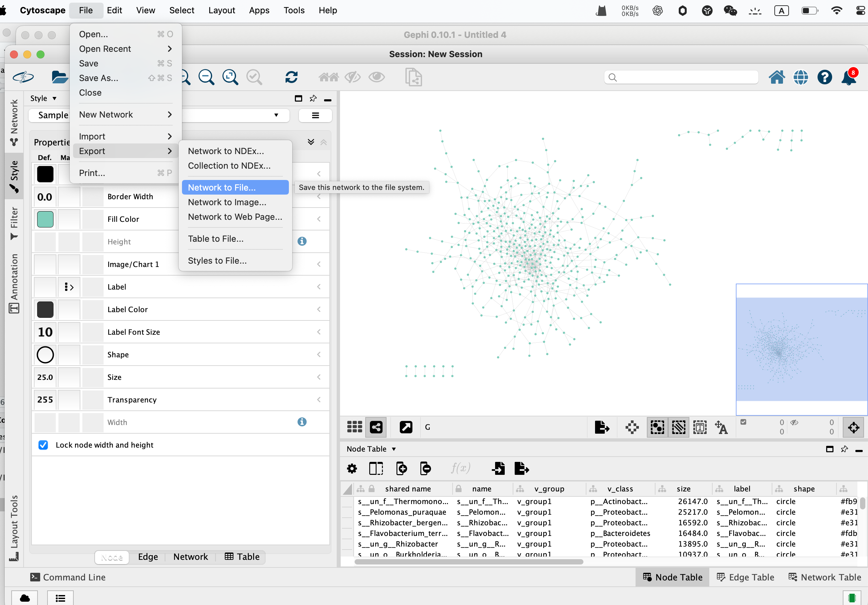Click the teal Fill Color default swatch
868x605 pixels.
click(45, 219)
